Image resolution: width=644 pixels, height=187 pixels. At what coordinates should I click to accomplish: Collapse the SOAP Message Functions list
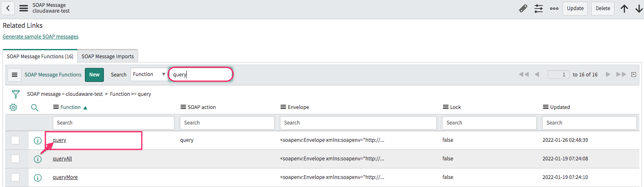(x=633, y=75)
